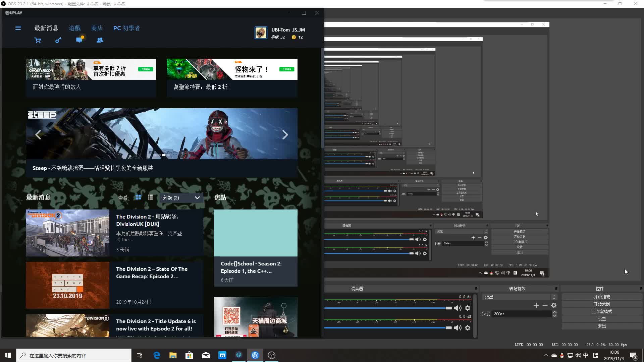The image size is (644, 362).
Task: Undock the 混音器 mixer panel
Action: click(x=476, y=289)
